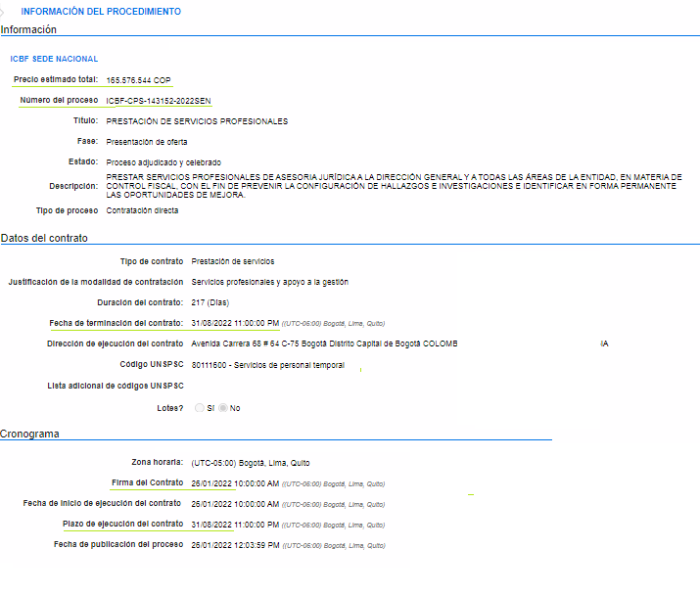Click the 'Cronograma' section header
The height and width of the screenshot is (595, 700).
[29, 434]
